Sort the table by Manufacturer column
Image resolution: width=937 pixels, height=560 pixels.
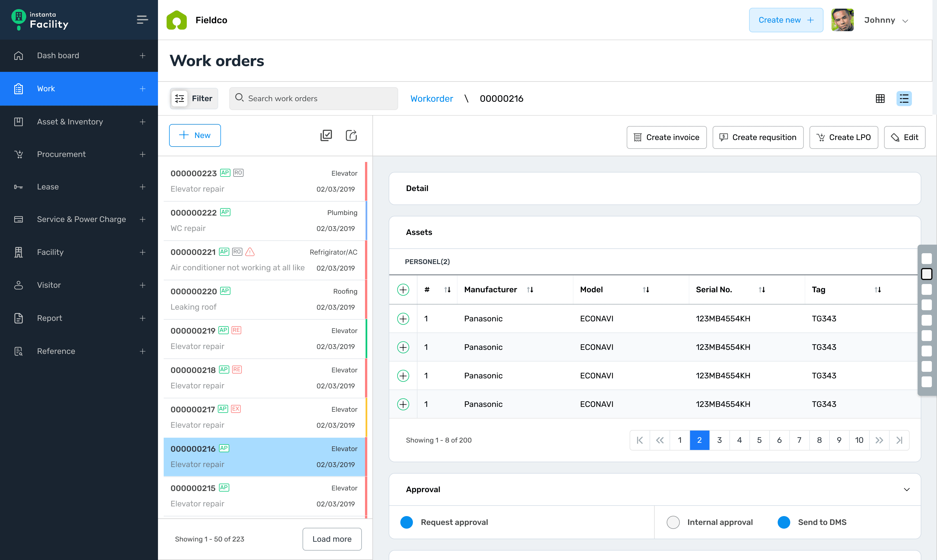tap(530, 290)
